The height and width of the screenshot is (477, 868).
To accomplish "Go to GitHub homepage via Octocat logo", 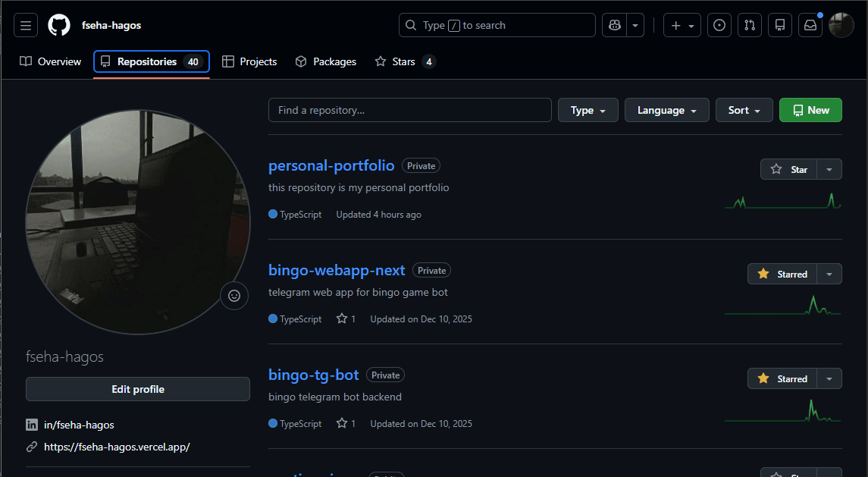I will pyautogui.click(x=59, y=26).
